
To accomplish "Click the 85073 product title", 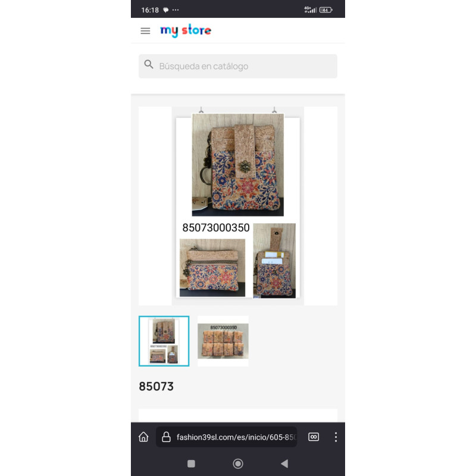I will click(x=156, y=386).
